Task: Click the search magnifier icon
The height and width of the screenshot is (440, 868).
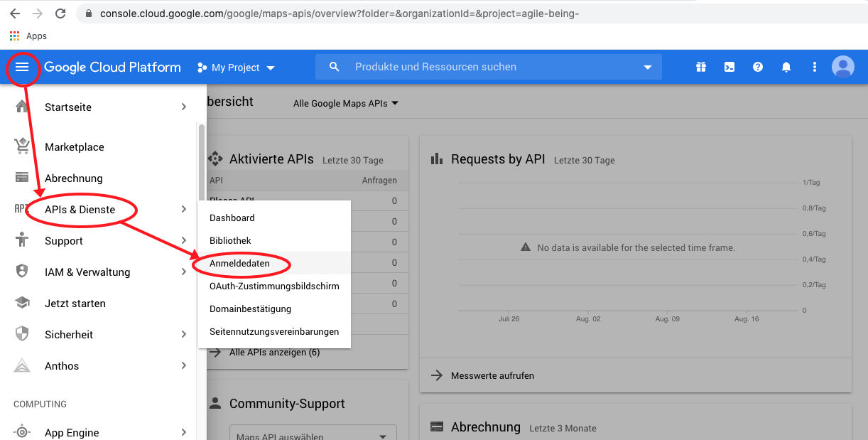Action: pos(335,67)
